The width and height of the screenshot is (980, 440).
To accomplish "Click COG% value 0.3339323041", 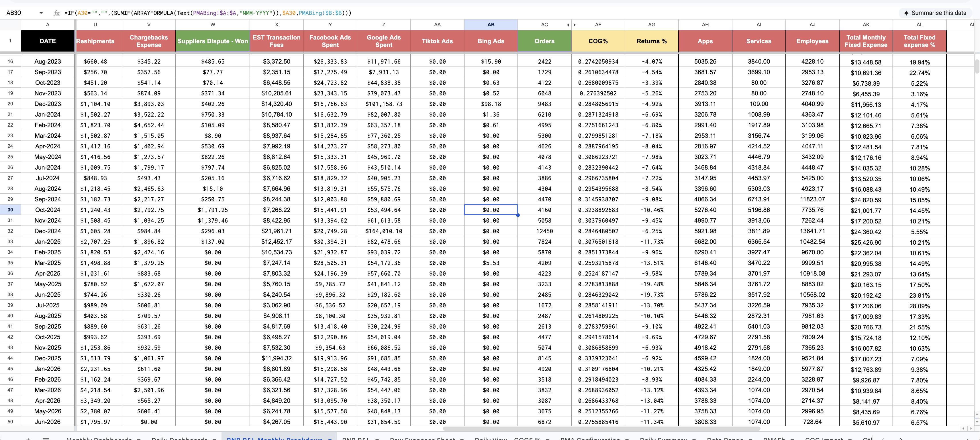I will 598,358.
